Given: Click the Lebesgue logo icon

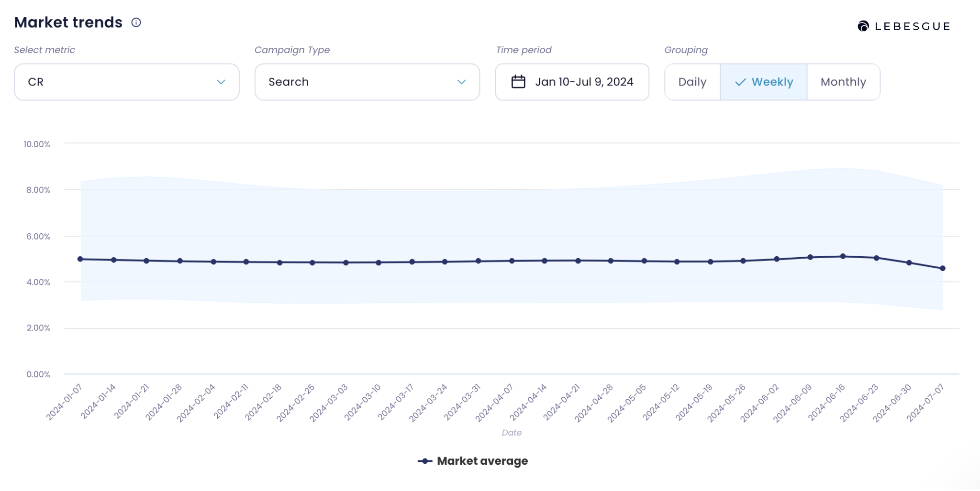Looking at the screenshot, I should click(x=863, y=26).
